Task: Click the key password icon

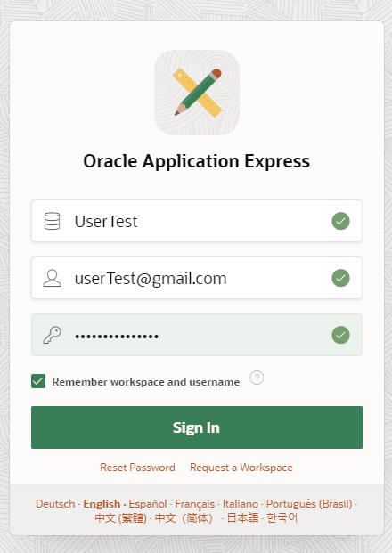Action: click(x=52, y=335)
